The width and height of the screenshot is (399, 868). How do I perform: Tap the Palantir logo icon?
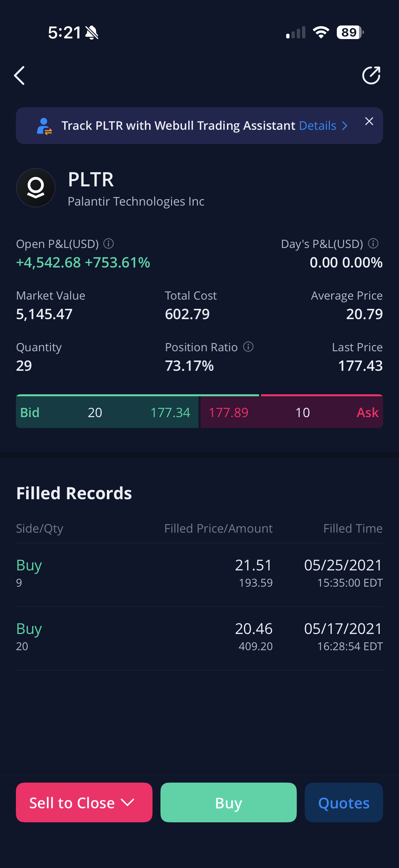pos(36,188)
